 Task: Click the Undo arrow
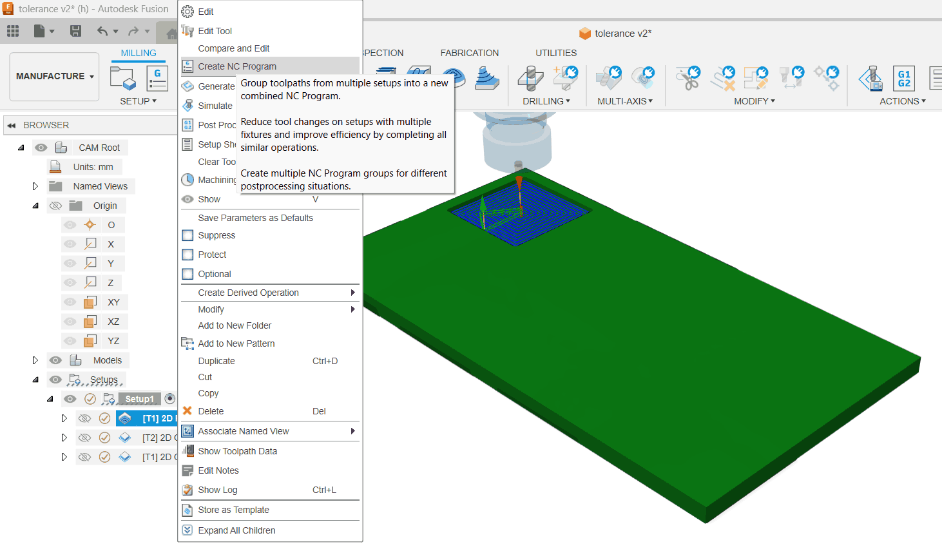[x=102, y=31]
